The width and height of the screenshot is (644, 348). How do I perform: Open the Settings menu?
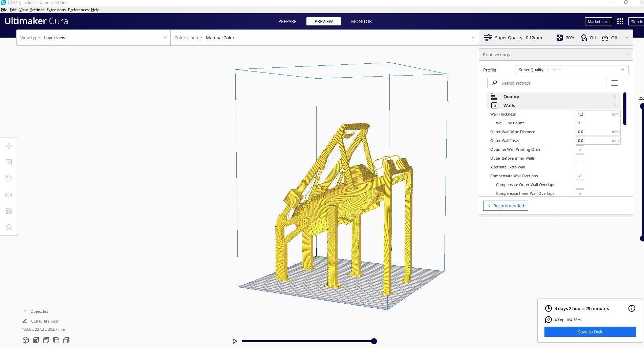(37, 10)
